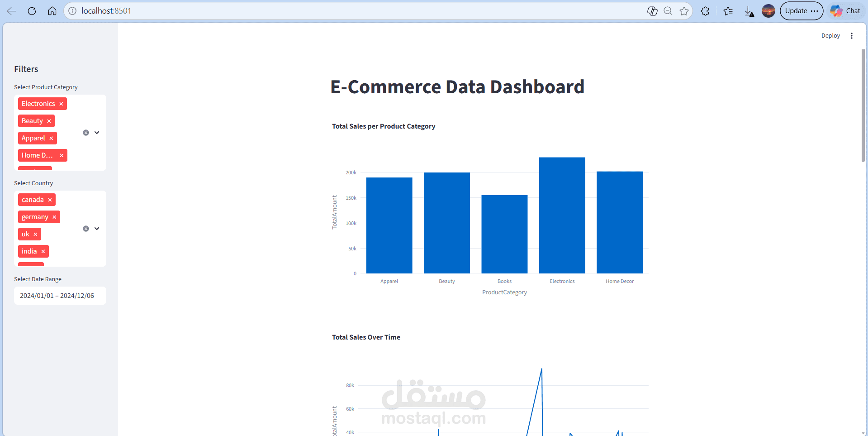The height and width of the screenshot is (436, 868).
Task: Open Copilot from the address bar icon
Action: [x=653, y=11]
